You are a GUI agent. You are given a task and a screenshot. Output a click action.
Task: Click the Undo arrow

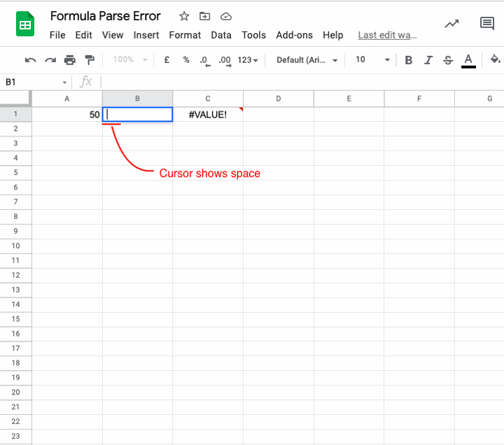[x=31, y=60]
